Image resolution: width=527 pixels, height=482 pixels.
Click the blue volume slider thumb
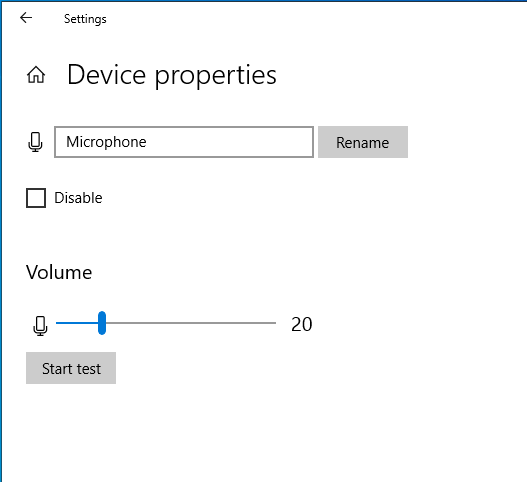coord(102,323)
